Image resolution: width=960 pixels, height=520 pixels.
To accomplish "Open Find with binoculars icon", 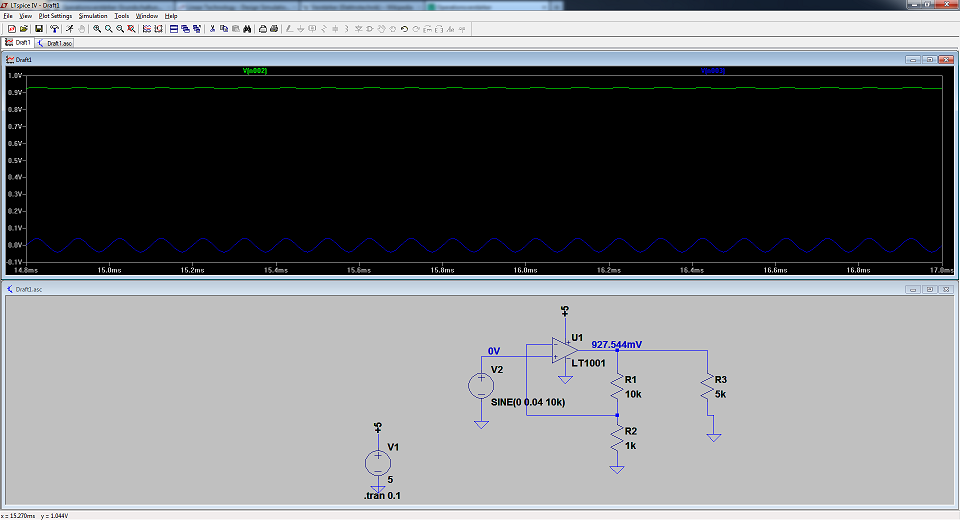I will pos(247,29).
